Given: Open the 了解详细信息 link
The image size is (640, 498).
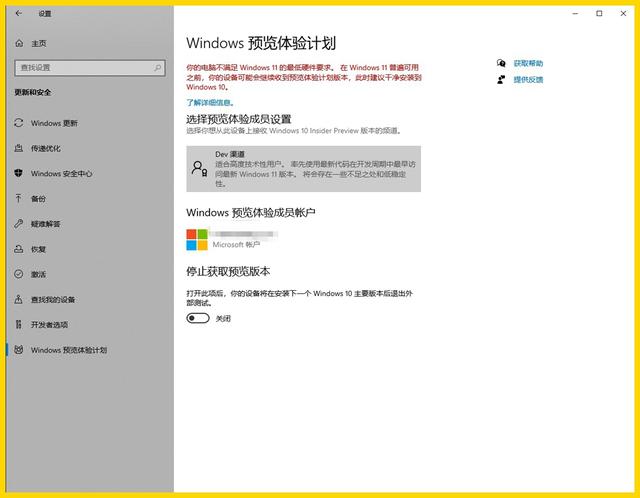Looking at the screenshot, I should [x=210, y=102].
